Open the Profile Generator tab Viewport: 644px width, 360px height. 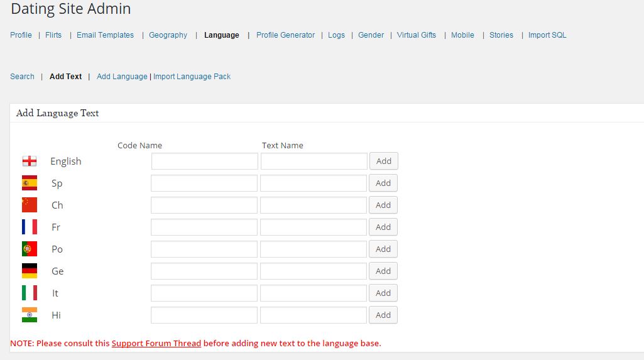285,35
